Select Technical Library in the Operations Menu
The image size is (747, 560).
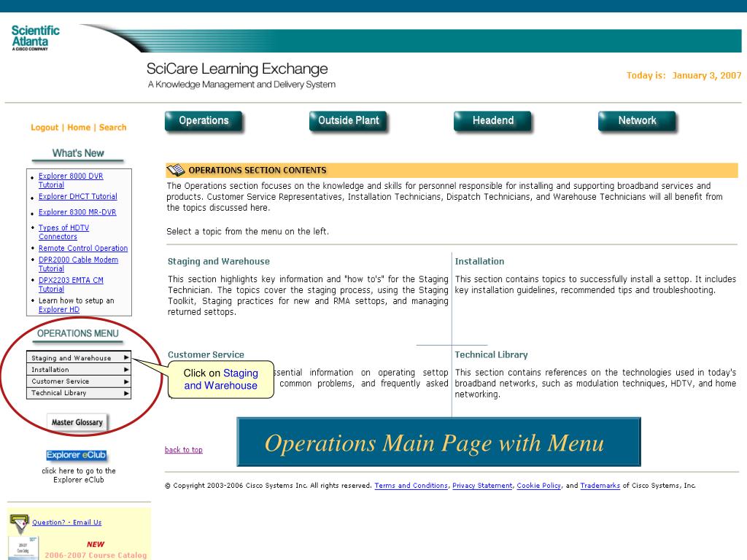79,393
